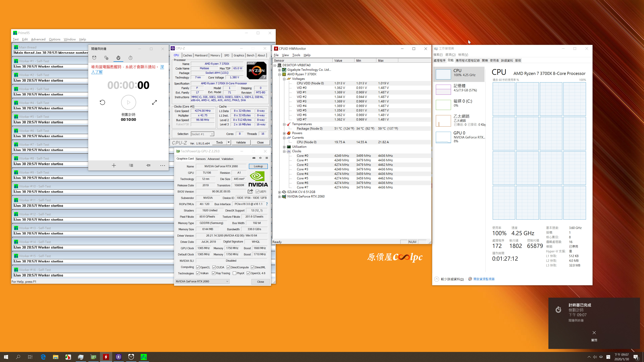Pin the timer to Start
644x362 pixels.
point(148,165)
